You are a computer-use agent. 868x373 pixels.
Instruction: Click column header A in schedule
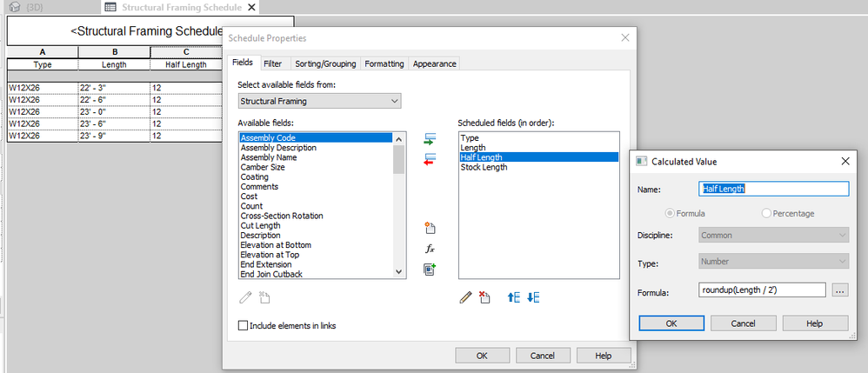click(43, 52)
